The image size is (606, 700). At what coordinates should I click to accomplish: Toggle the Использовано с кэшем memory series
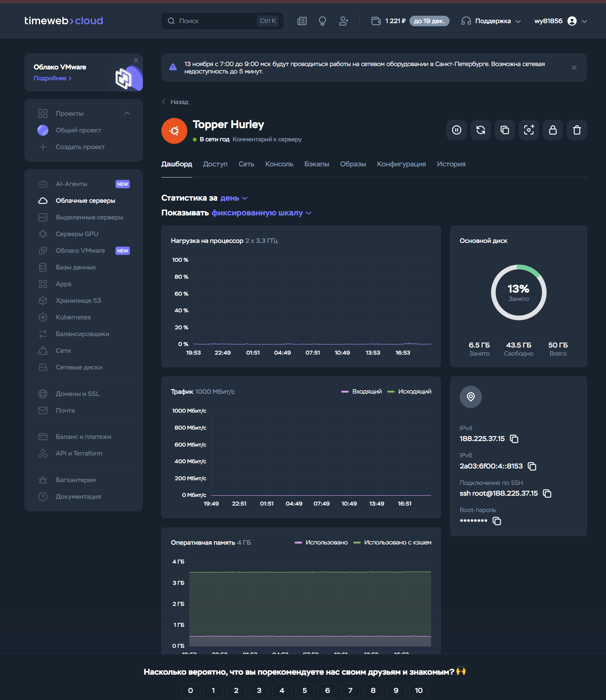coord(392,542)
